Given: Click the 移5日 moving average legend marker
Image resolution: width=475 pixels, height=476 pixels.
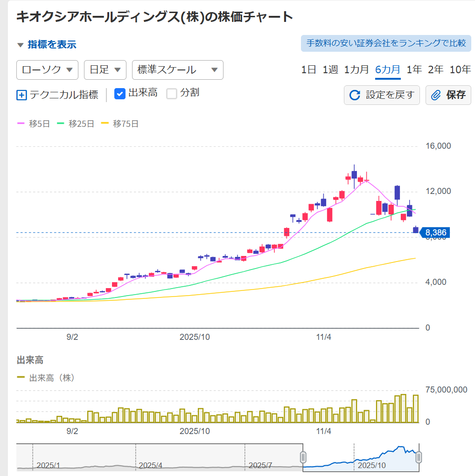Looking at the screenshot, I should coord(21,124).
